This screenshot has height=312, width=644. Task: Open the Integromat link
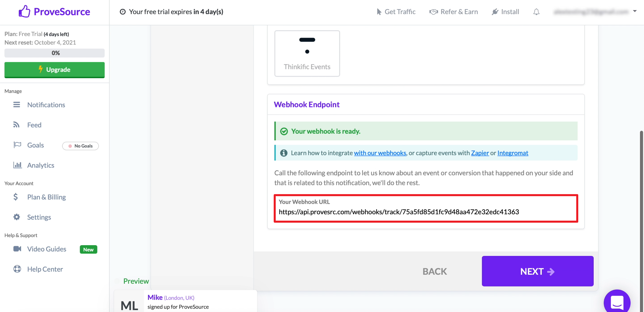513,153
